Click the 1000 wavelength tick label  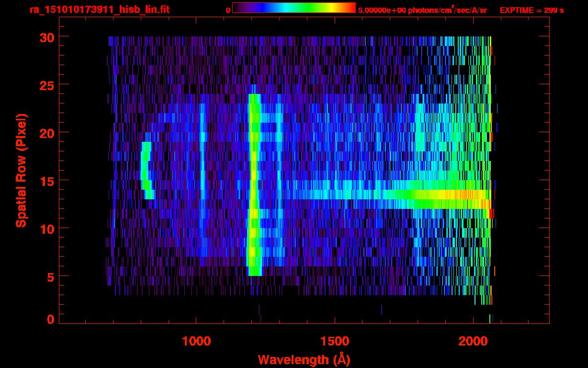[196, 341]
